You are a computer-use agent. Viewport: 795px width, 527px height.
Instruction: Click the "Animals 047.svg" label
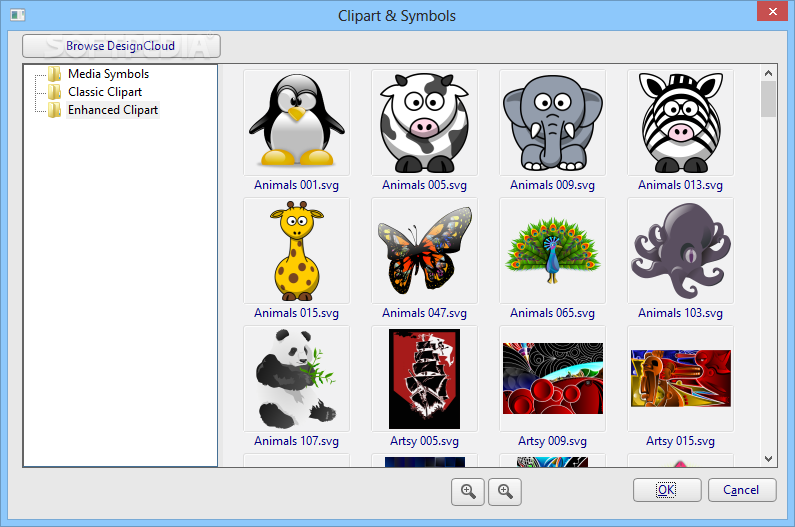pos(424,313)
